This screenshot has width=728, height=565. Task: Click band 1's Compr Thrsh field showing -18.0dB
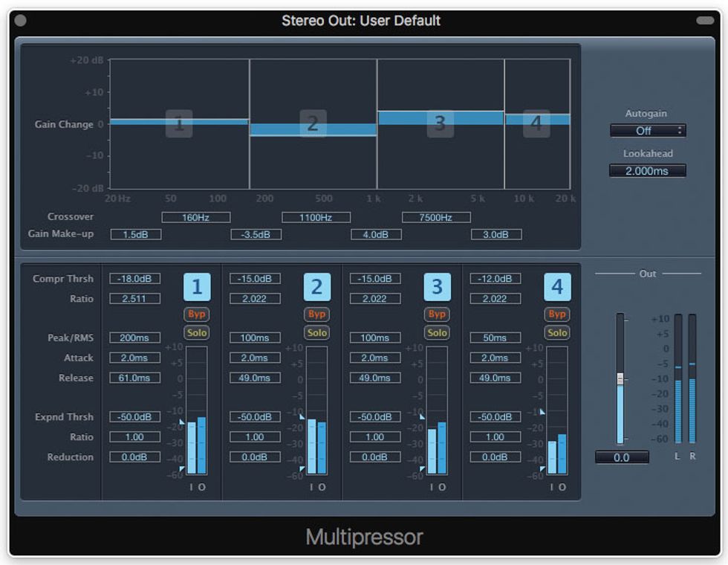click(x=134, y=279)
